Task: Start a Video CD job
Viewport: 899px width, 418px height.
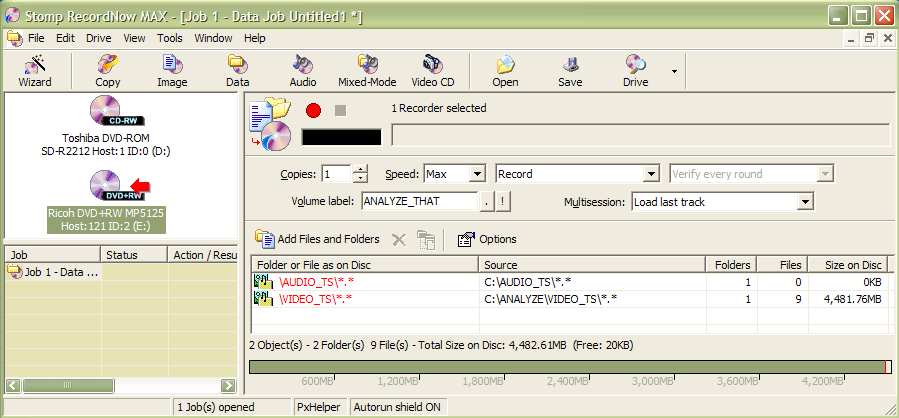Action: coord(433,71)
